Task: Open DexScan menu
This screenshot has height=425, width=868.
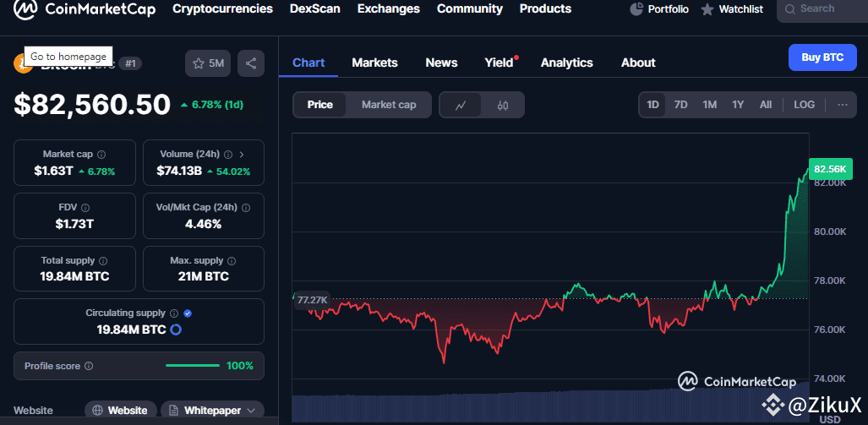Action: click(x=315, y=8)
